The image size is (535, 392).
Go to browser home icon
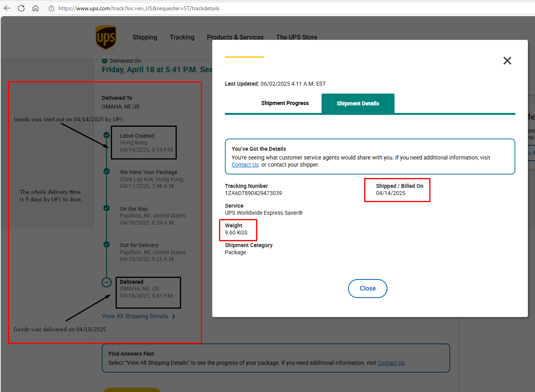tap(36, 8)
